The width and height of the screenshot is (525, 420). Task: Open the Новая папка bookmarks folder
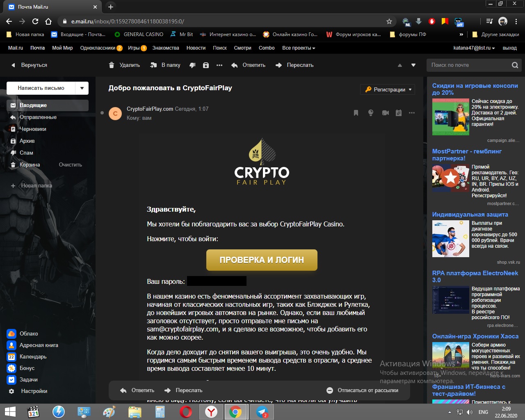[x=25, y=34]
